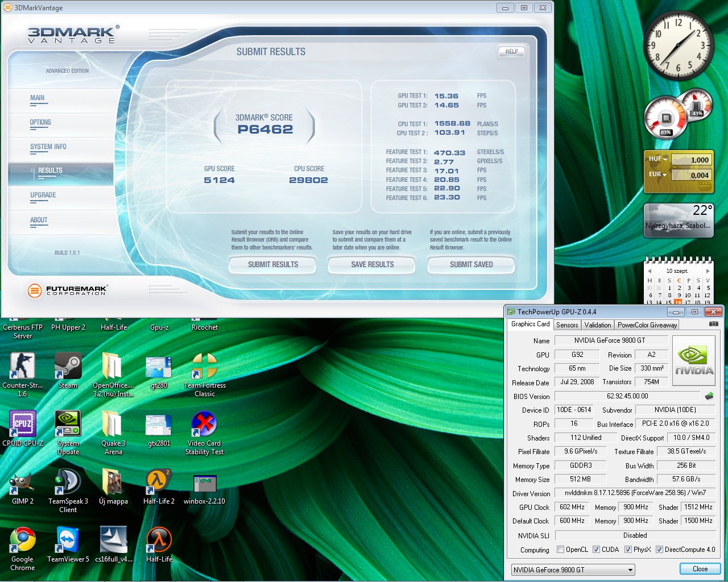Screen dimensions: 728x582
Task: Click GPU-Z screenshot camera icon
Action: click(x=713, y=324)
